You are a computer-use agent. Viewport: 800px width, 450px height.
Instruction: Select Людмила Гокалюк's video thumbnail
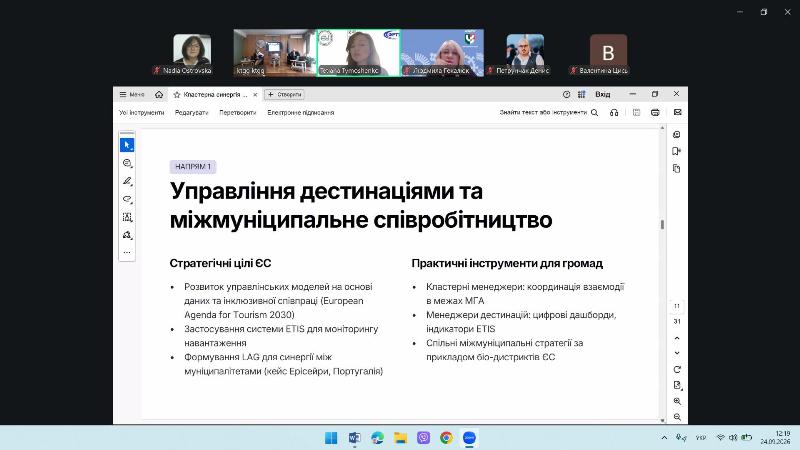tap(442, 53)
